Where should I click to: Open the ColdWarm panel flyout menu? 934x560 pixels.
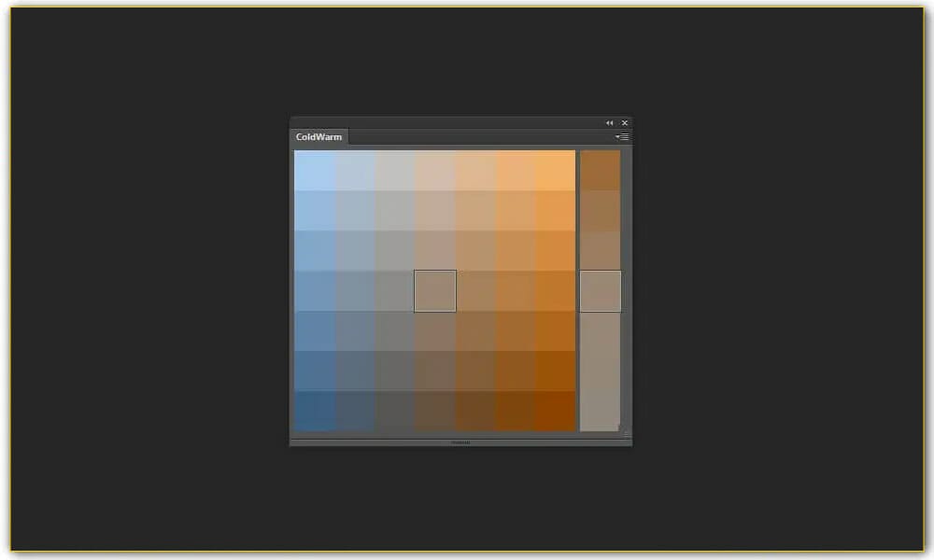[x=623, y=137]
